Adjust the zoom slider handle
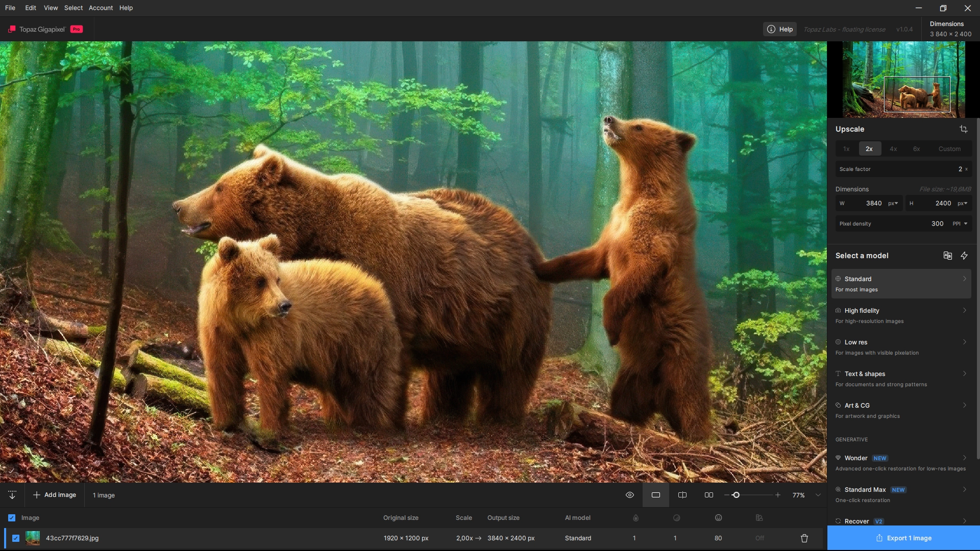The image size is (980, 551). (x=736, y=495)
